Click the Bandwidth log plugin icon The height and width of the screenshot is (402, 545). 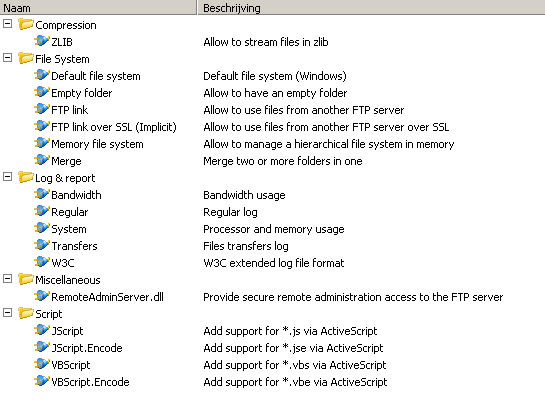(42, 194)
